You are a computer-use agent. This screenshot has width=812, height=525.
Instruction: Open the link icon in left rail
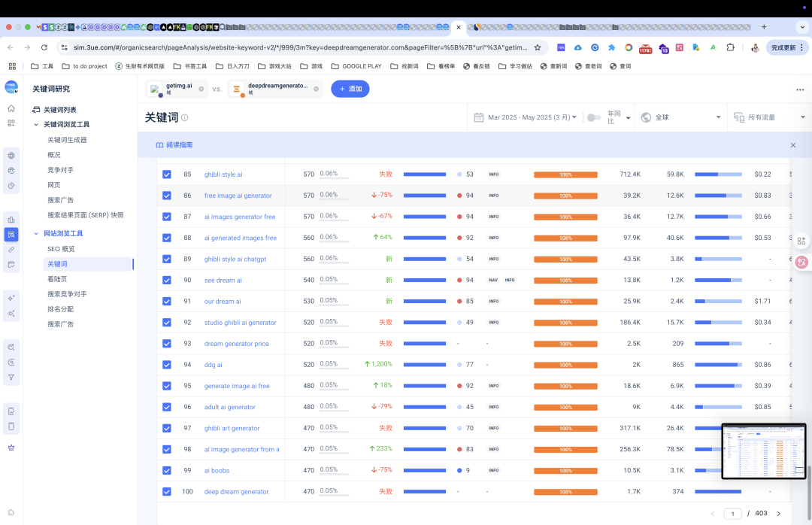(x=11, y=250)
